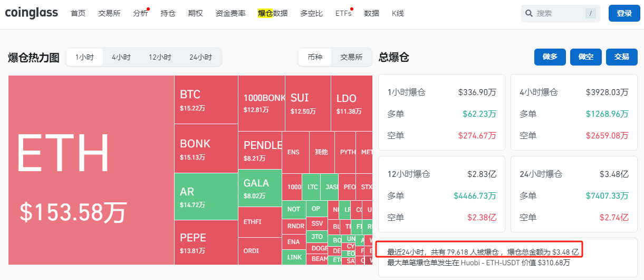
Task: Click the blue 交易 button
Action: coord(622,57)
